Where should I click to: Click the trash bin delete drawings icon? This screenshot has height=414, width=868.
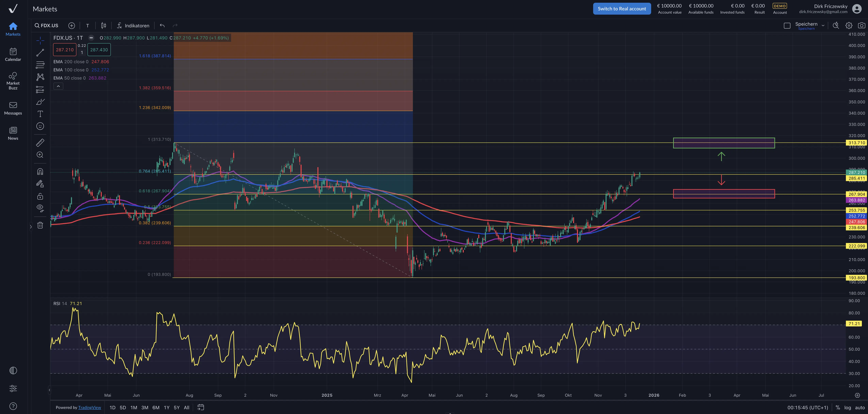[x=40, y=225]
